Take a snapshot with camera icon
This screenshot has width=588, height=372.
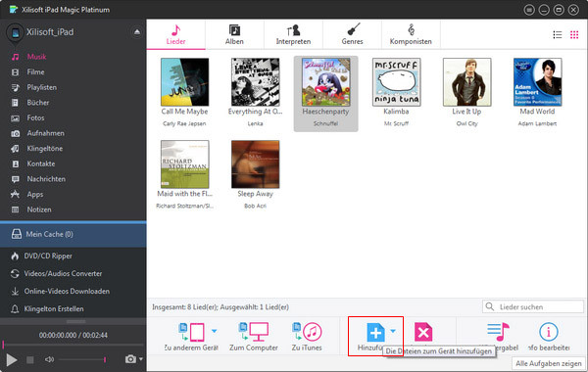coord(130,359)
